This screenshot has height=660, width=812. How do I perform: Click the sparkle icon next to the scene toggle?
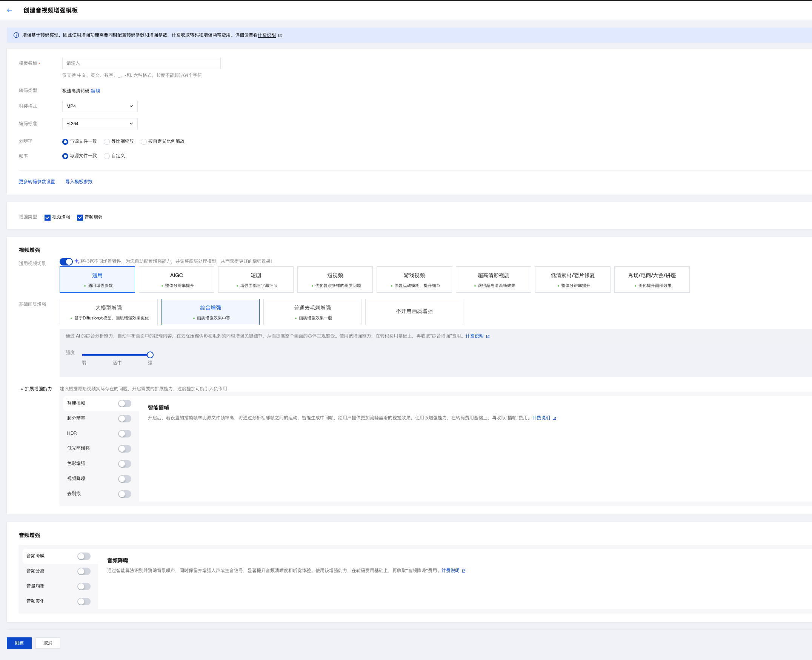coord(77,261)
